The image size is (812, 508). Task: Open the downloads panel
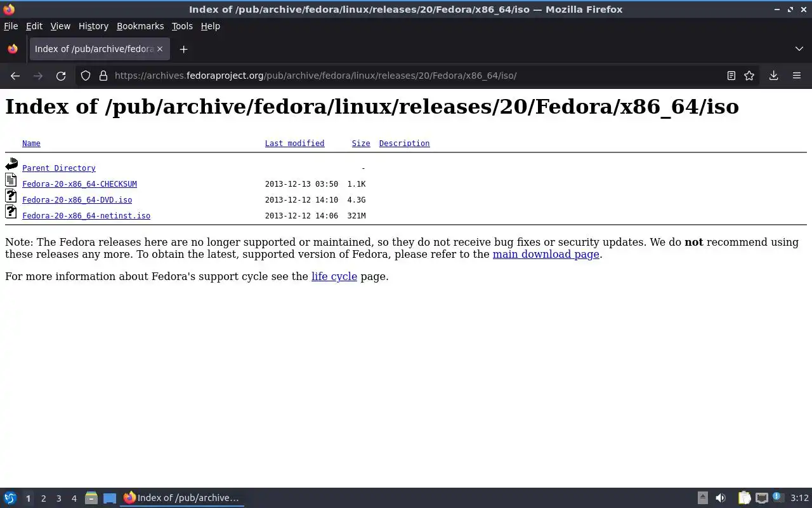click(773, 76)
